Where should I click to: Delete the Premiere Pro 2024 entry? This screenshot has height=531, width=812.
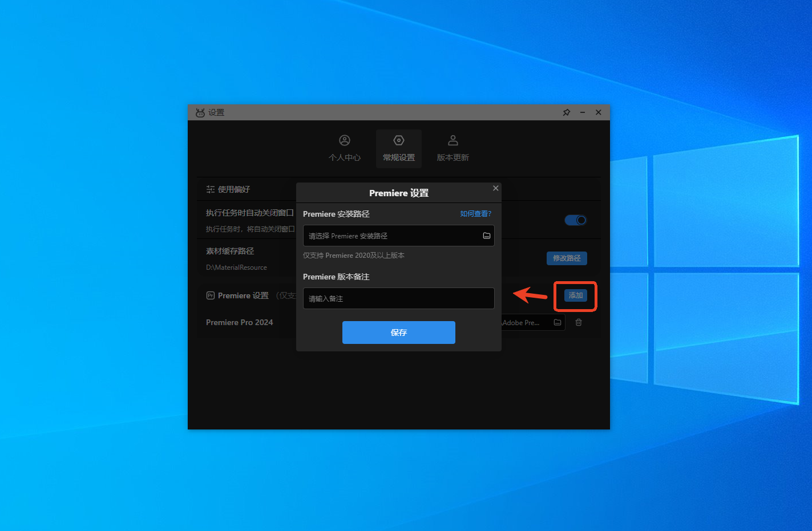click(579, 322)
